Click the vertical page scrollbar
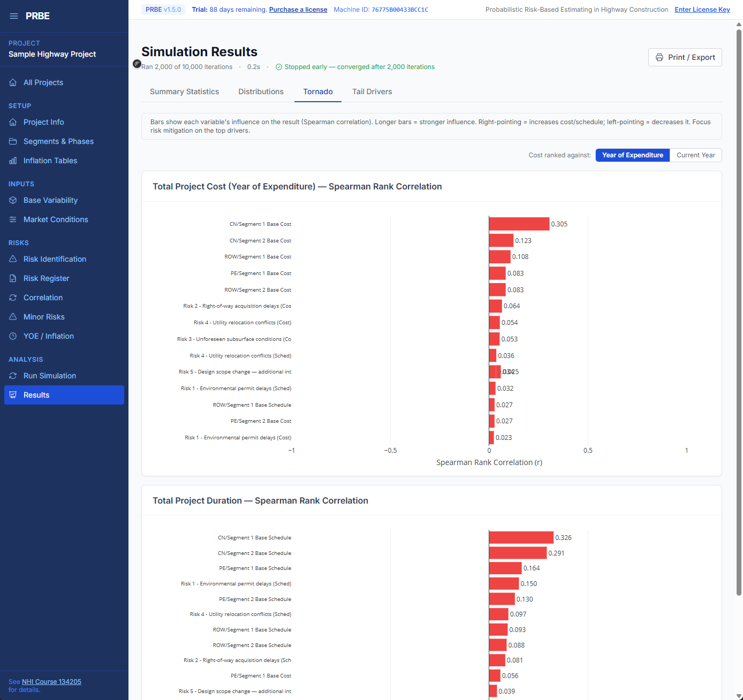The width and height of the screenshot is (743, 700). 739,310
